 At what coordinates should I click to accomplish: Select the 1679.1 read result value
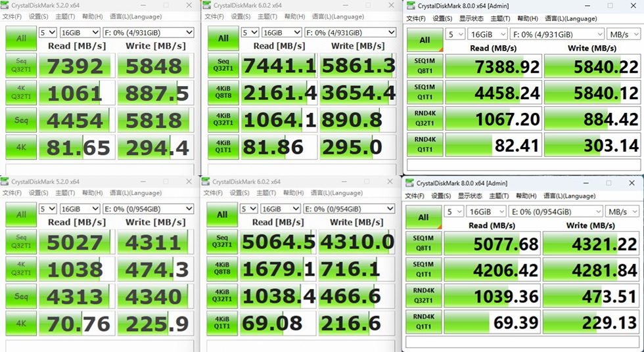pos(278,269)
